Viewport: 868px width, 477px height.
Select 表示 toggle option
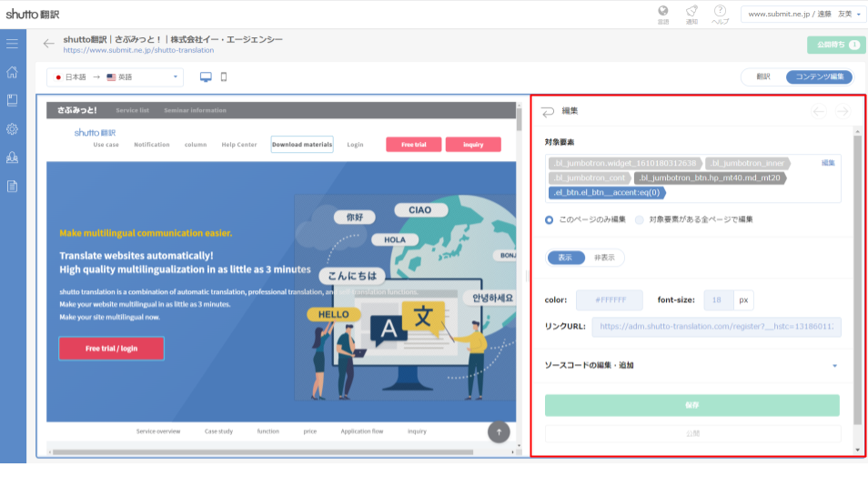pyautogui.click(x=565, y=258)
